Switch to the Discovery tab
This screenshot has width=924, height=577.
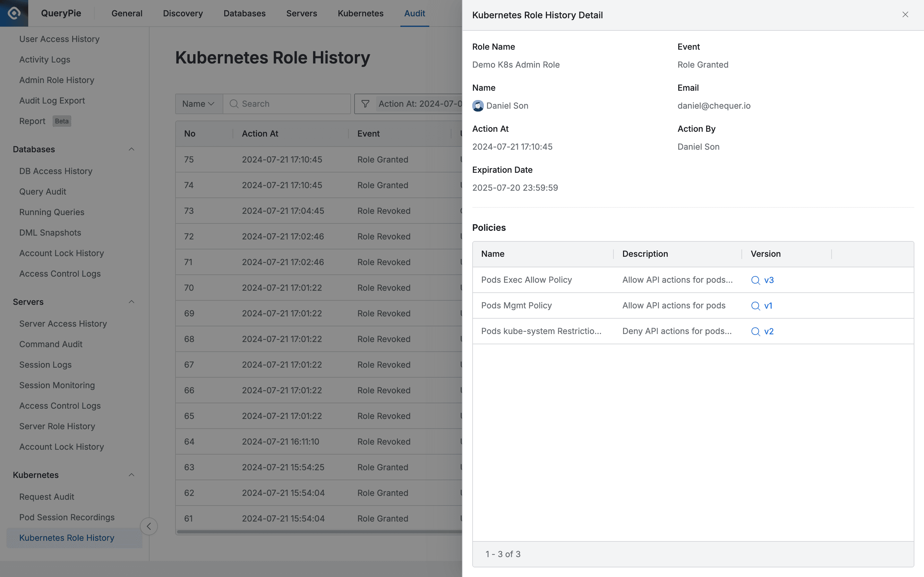click(x=183, y=13)
